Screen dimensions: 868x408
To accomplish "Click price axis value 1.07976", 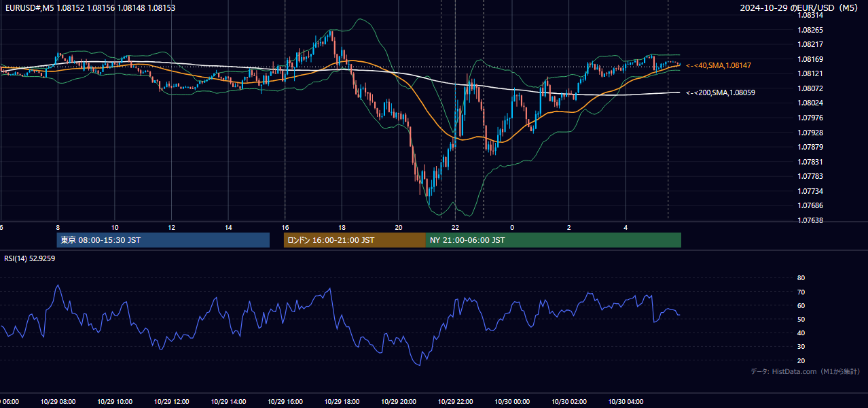I will point(810,118).
